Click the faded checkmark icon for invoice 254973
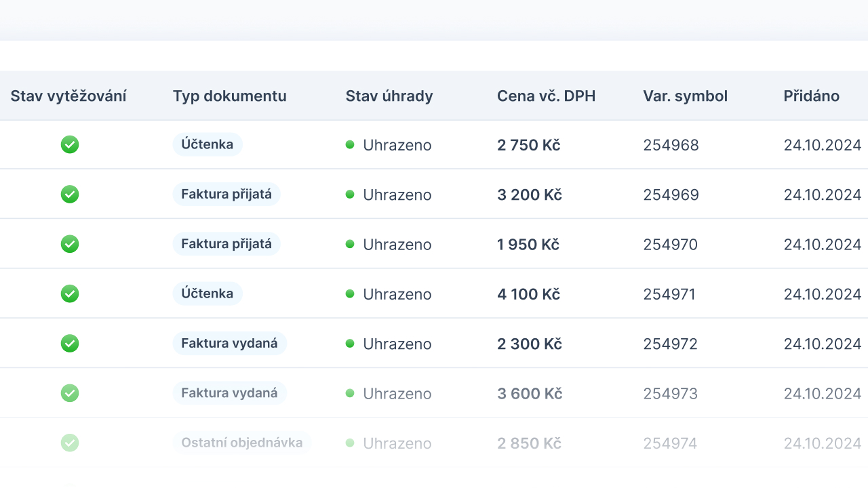This screenshot has width=868, height=488. tap(70, 393)
